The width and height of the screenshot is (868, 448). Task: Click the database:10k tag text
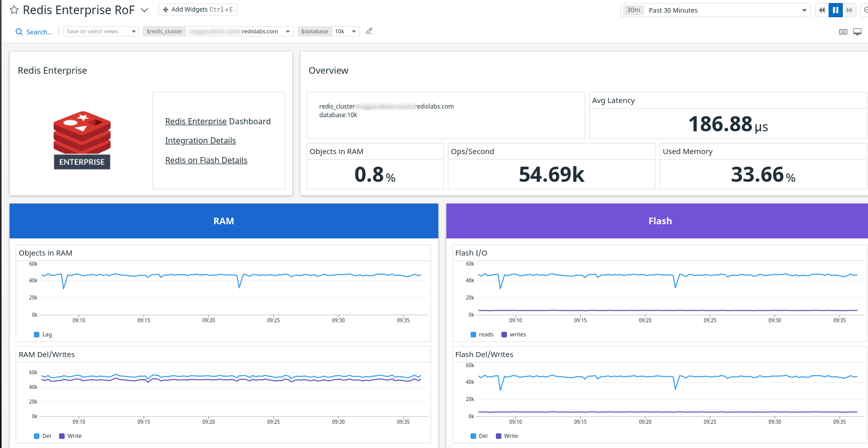coord(338,115)
